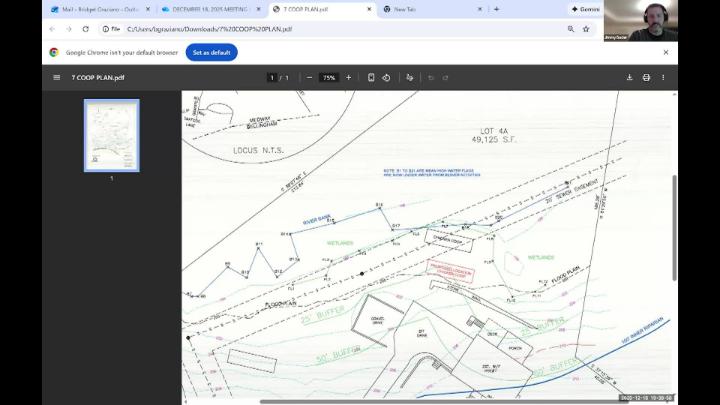Screen dimensions: 720x405
Task: Rotate the PDF counterclockwise
Action: [386, 77]
